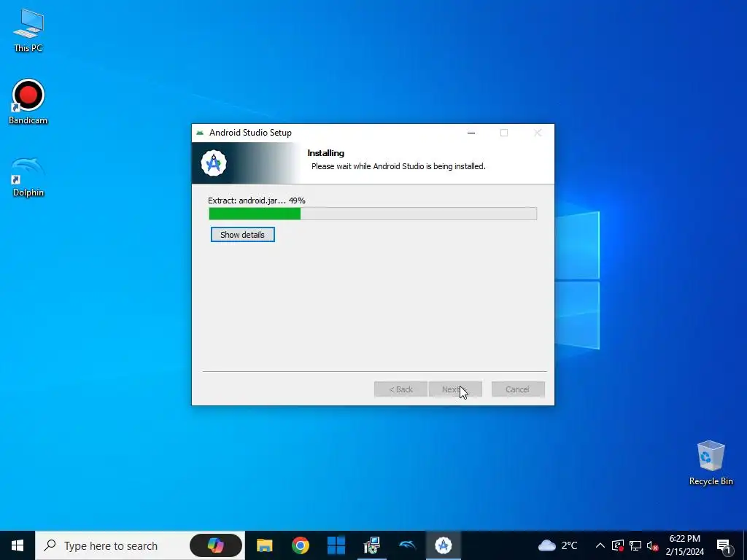Click the 'Extract: android.jar... 49%' status text
Viewport: 747px width, 560px height.
pyautogui.click(x=256, y=201)
